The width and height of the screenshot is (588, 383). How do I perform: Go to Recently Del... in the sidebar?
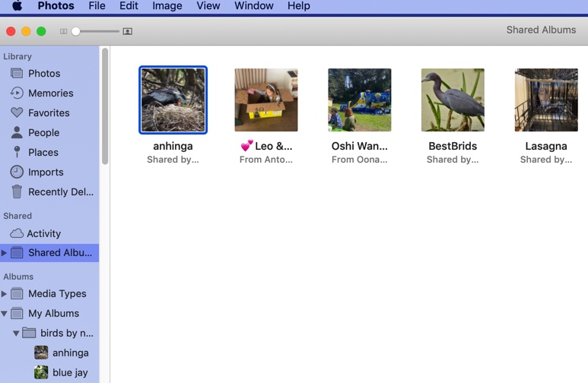[x=61, y=191]
